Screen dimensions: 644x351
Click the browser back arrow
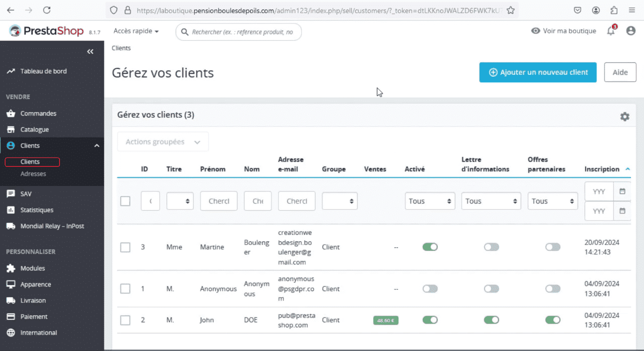pos(11,10)
